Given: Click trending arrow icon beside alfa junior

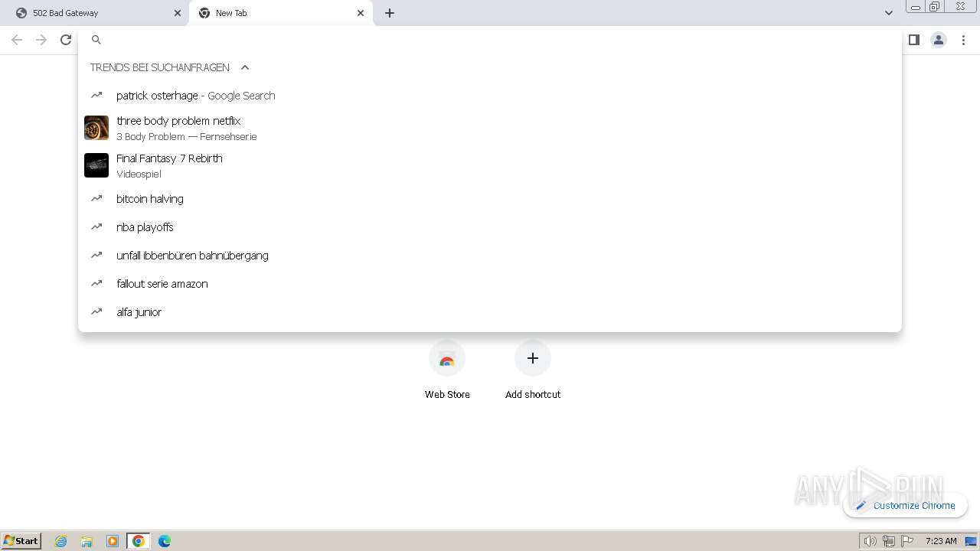Looking at the screenshot, I should pos(96,312).
